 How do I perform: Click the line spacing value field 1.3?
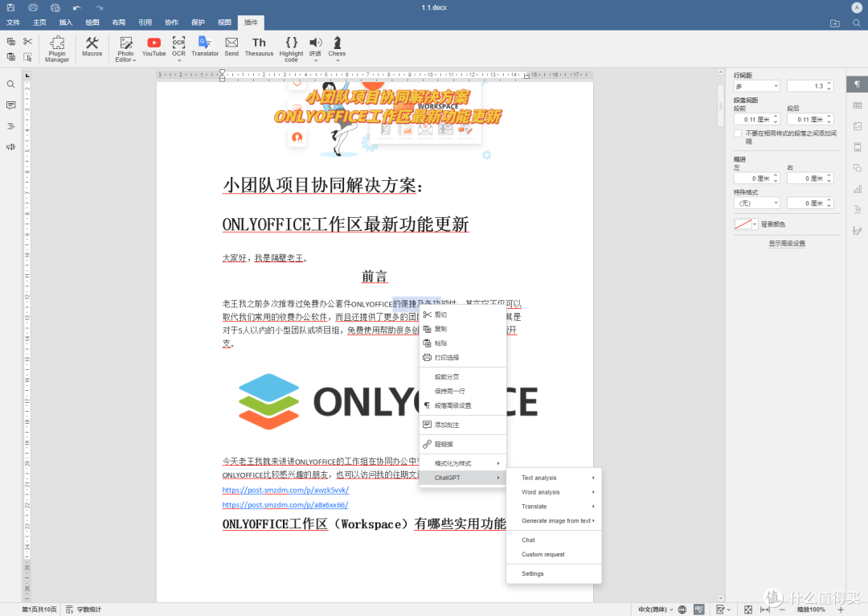click(x=807, y=86)
